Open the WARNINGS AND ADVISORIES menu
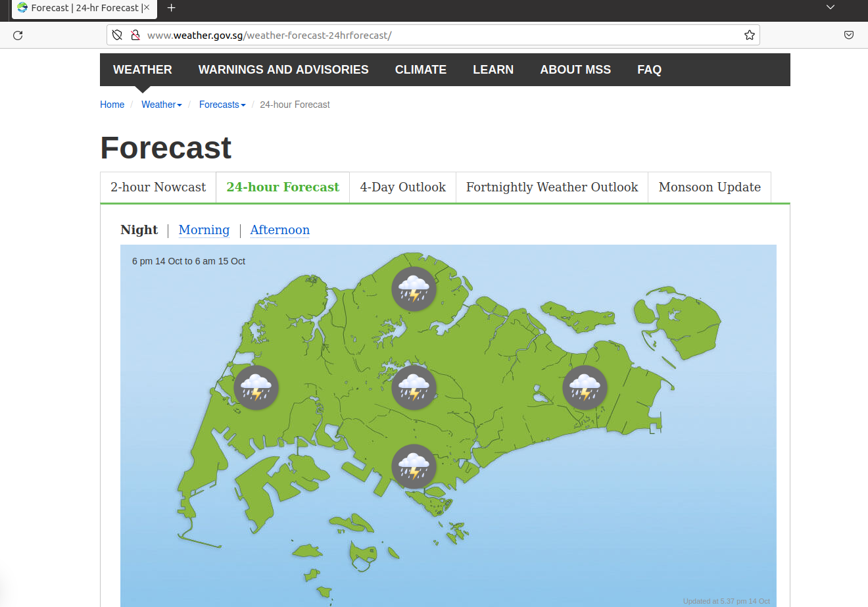The image size is (868, 607). click(x=283, y=69)
